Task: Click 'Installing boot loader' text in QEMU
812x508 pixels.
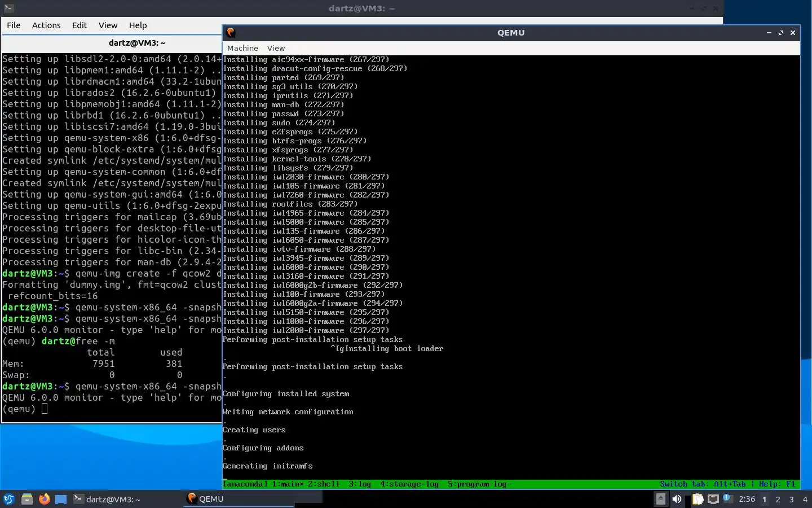Action: (x=394, y=349)
